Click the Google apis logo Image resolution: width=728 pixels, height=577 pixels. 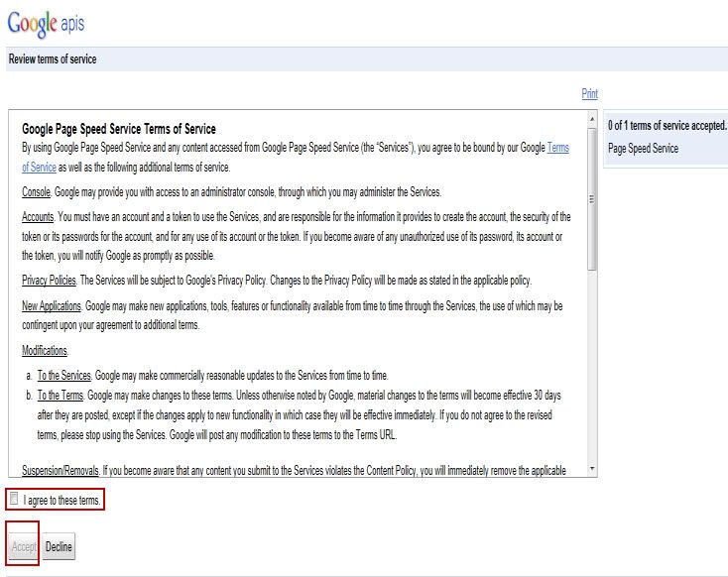click(46, 23)
